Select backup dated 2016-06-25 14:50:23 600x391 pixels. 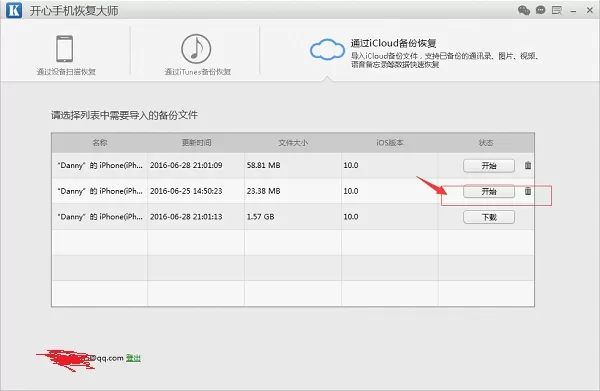(186, 191)
